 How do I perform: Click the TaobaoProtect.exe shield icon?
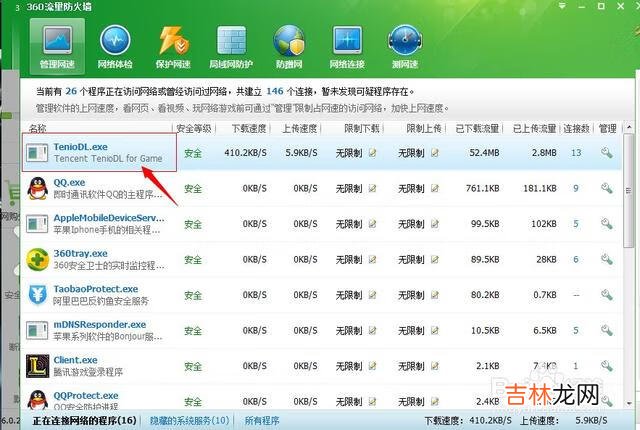coord(38,295)
